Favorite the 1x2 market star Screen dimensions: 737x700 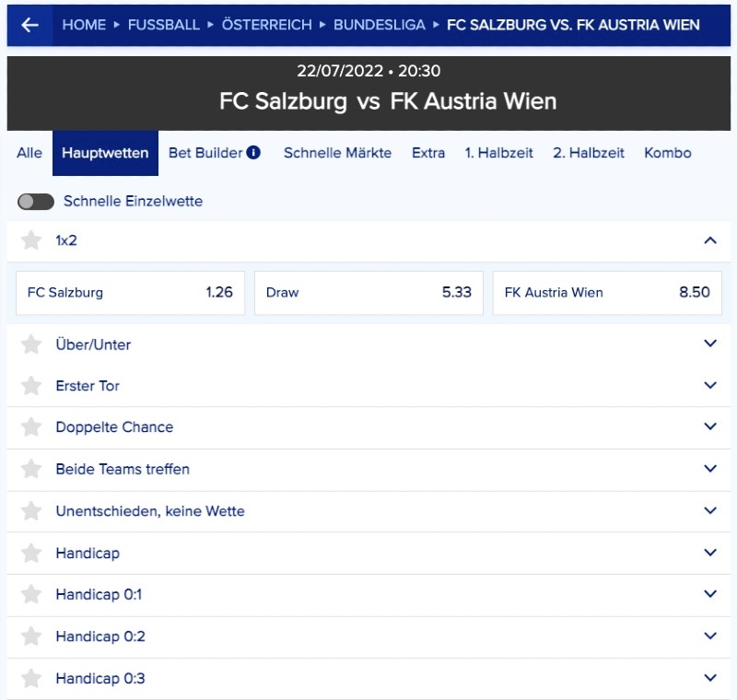coord(31,240)
